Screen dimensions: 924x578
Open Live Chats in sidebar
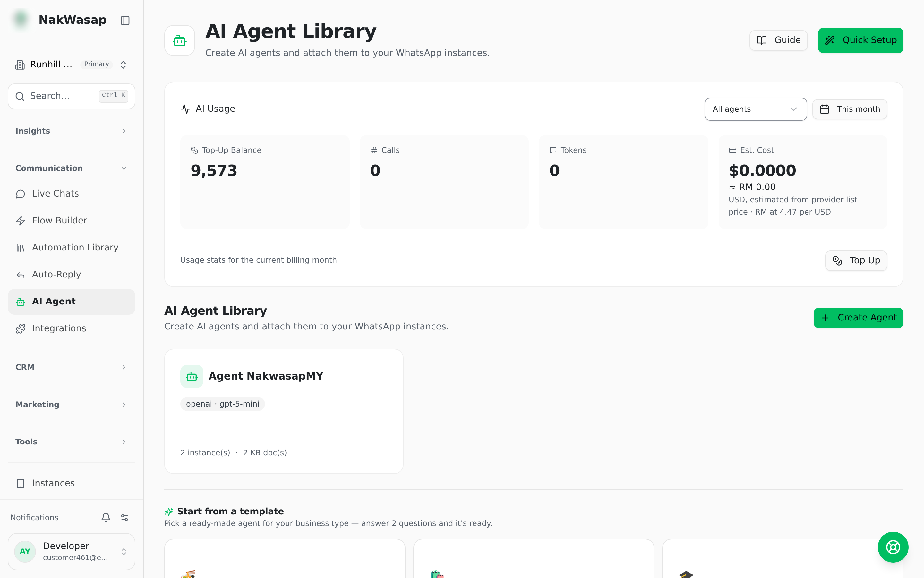point(72,194)
